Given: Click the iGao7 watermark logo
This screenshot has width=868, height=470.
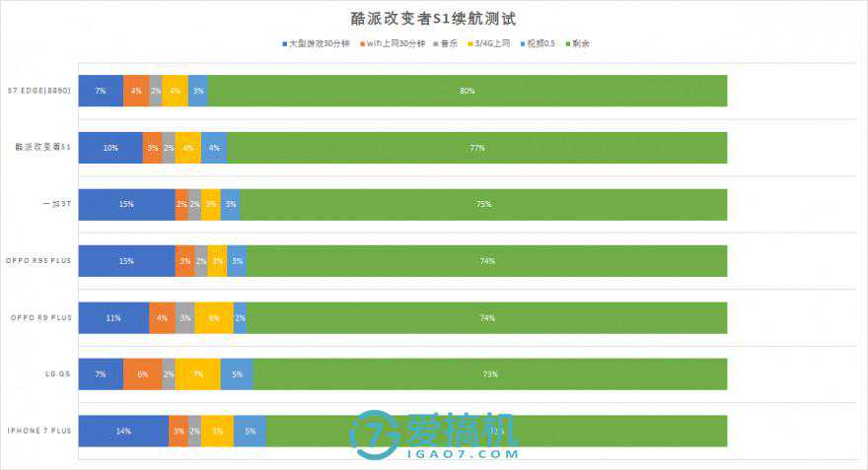Looking at the screenshot, I should 434,436.
